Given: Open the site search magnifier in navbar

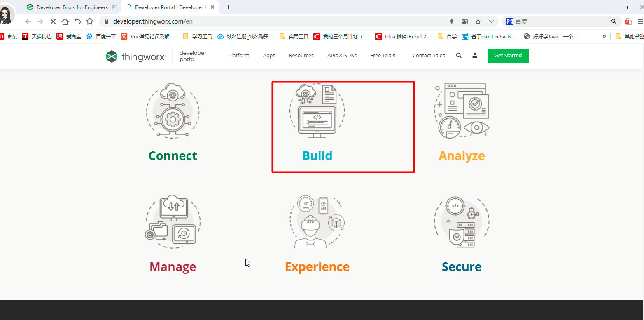Looking at the screenshot, I should (x=459, y=55).
